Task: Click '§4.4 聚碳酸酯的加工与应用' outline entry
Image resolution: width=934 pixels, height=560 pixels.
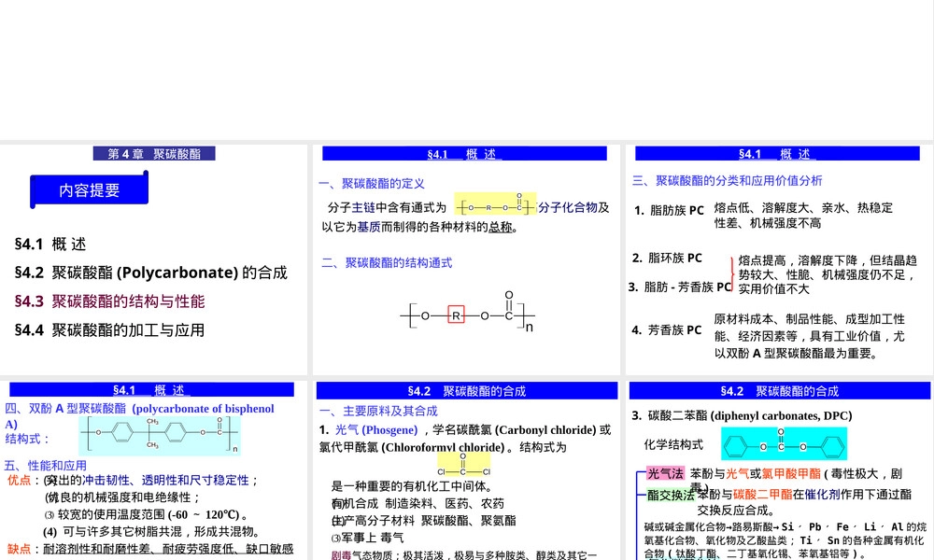Action: click(109, 329)
